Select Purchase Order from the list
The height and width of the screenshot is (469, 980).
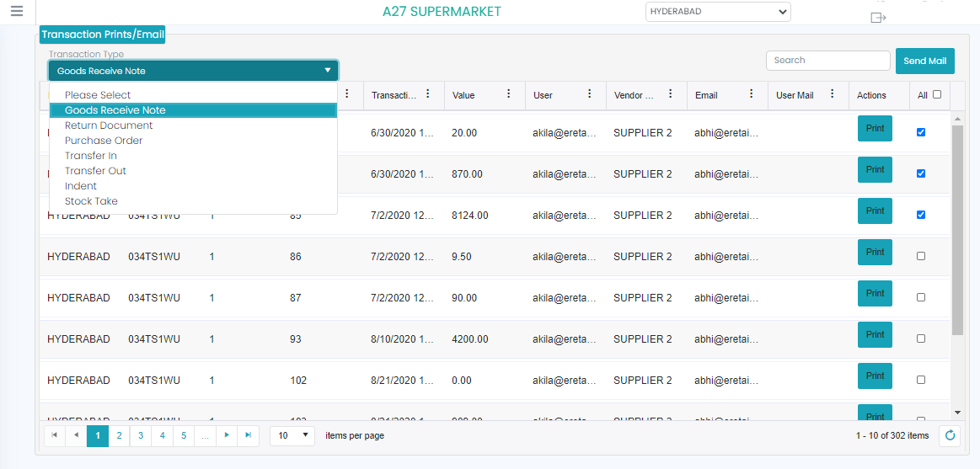click(x=104, y=141)
